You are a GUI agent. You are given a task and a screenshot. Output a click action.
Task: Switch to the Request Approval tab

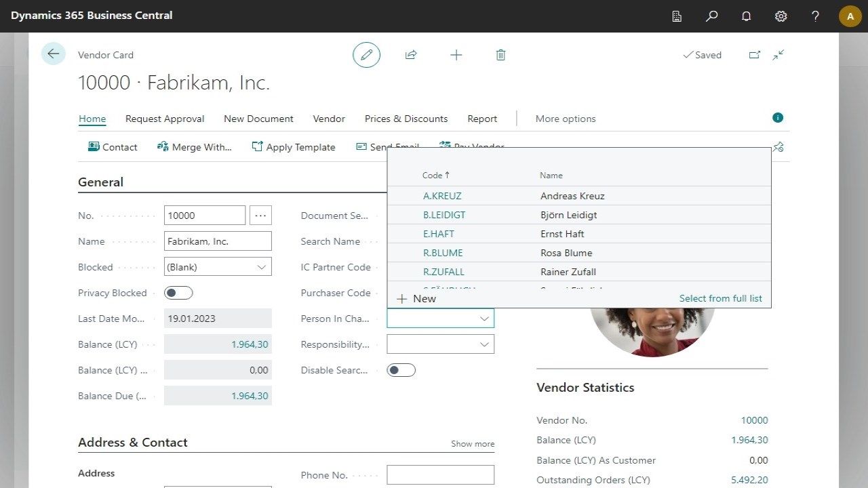[x=165, y=119]
